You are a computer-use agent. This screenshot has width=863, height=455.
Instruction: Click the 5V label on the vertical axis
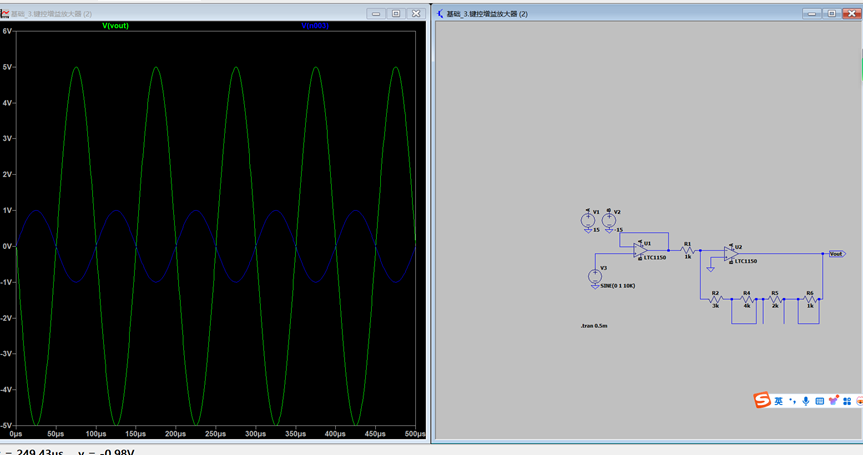tap(7, 67)
